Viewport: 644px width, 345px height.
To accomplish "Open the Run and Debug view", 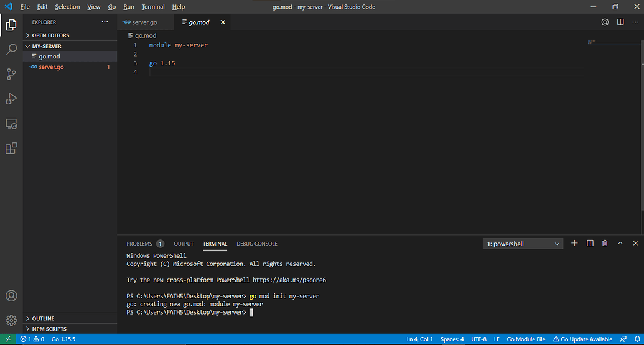I will click(x=11, y=99).
